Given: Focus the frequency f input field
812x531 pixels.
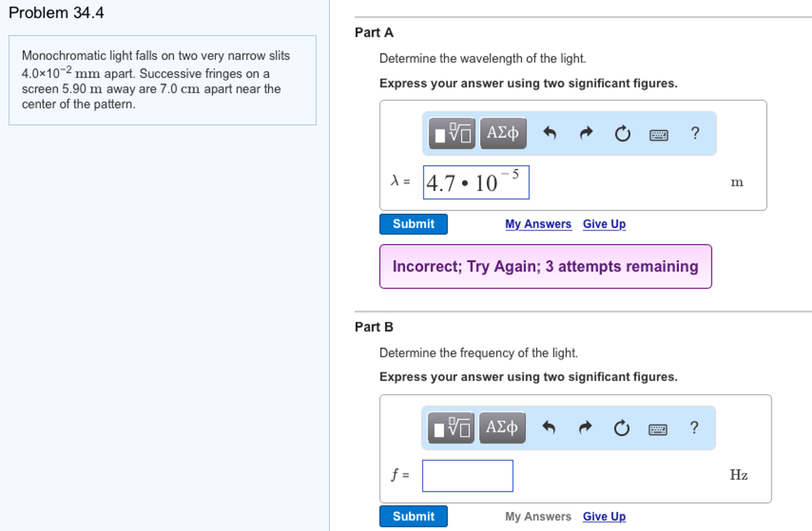Looking at the screenshot, I should tap(468, 475).
